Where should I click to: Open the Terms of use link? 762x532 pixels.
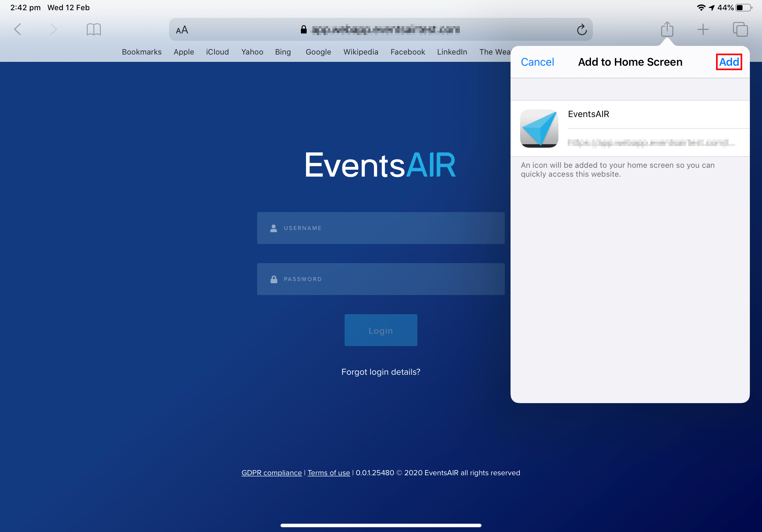pyautogui.click(x=329, y=473)
